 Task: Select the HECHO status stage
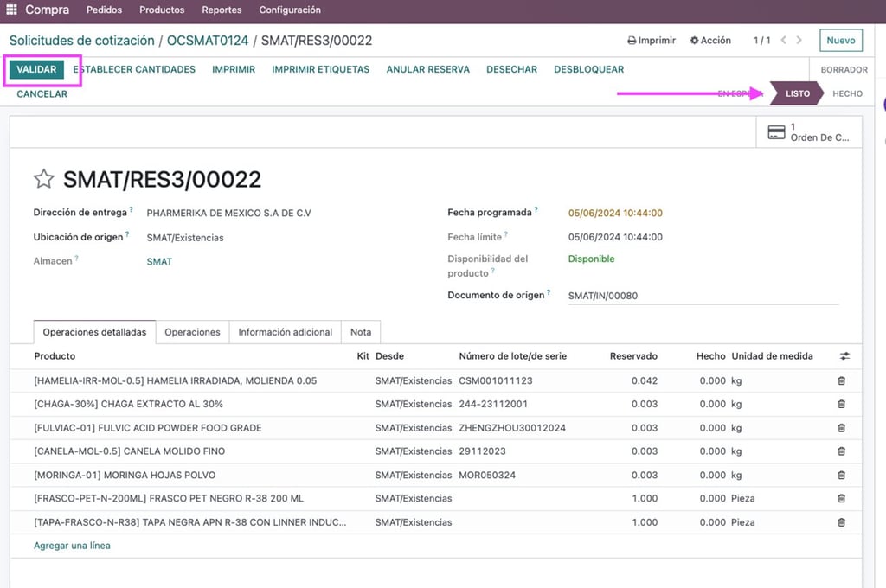pos(847,93)
